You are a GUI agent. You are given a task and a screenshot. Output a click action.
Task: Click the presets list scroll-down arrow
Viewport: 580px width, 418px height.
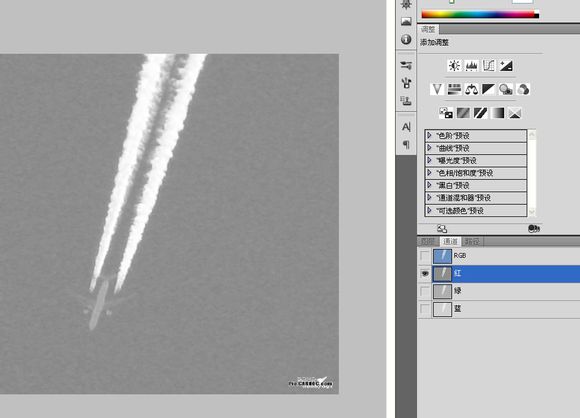[532, 212]
